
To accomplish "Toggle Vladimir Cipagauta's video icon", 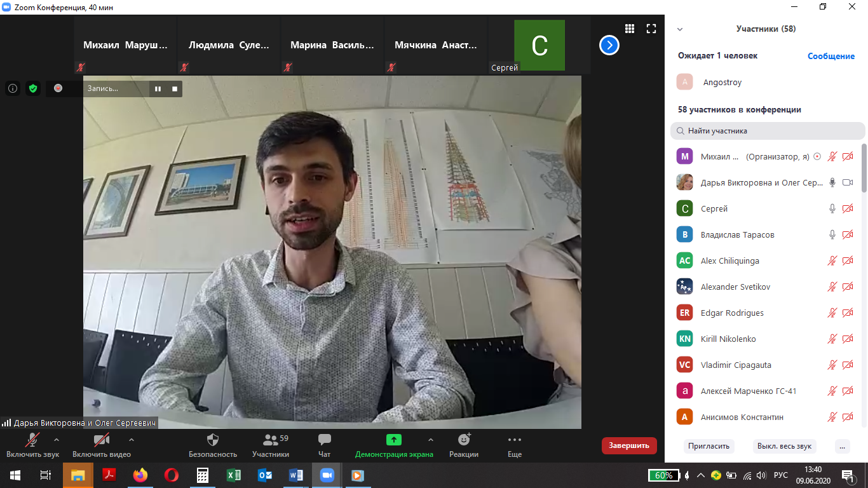I will click(x=848, y=365).
